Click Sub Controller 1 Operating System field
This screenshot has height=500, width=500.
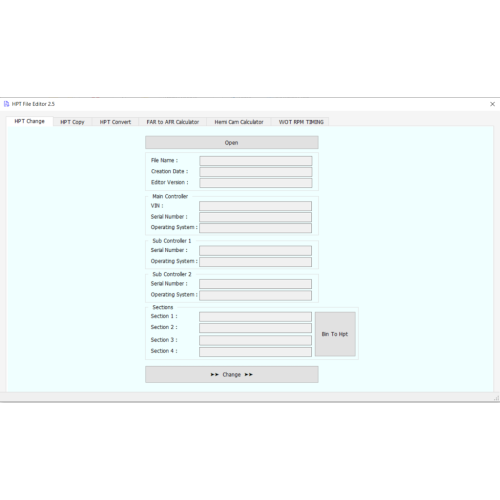click(x=255, y=262)
